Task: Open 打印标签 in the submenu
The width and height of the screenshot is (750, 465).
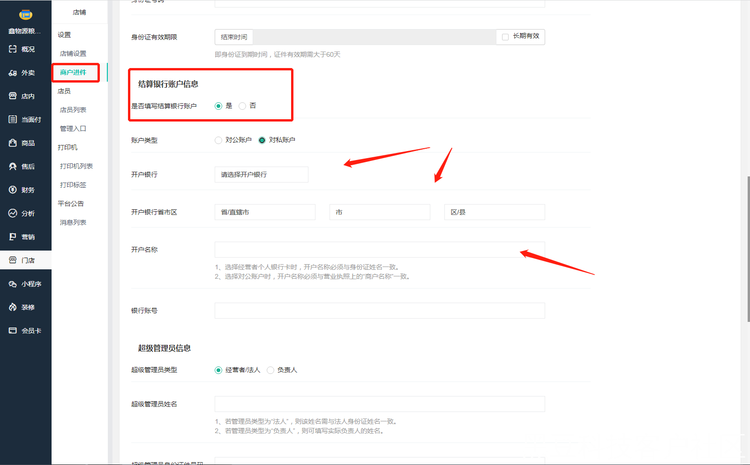Action: [73, 185]
